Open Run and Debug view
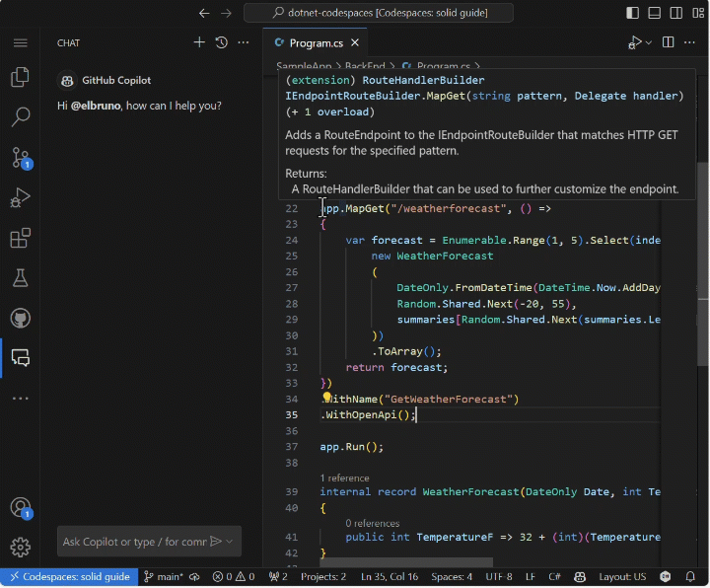This screenshot has width=710, height=588. [x=20, y=198]
